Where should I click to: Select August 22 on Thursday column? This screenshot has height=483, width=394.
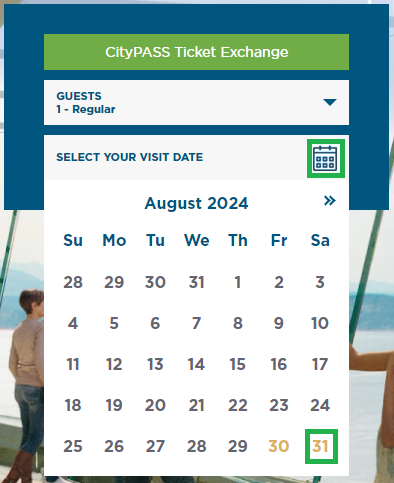[x=238, y=405]
